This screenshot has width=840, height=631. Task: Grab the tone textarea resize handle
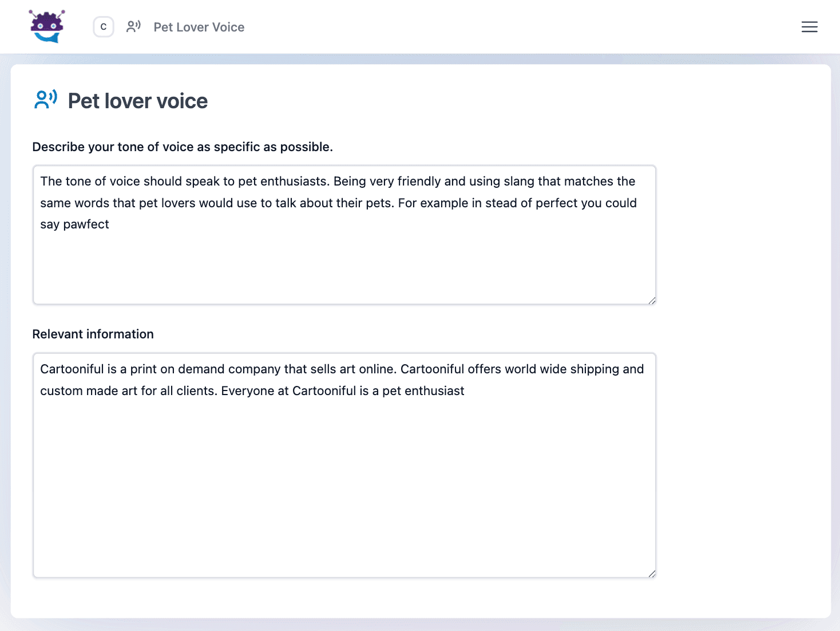pyautogui.click(x=652, y=300)
